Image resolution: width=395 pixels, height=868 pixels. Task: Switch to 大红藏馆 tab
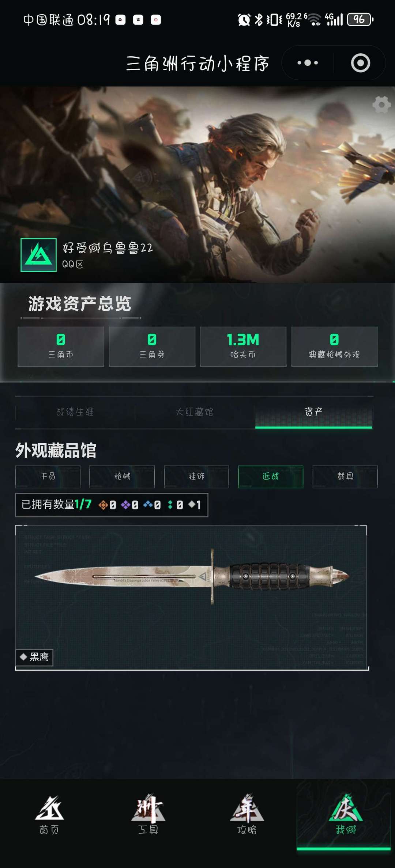click(x=194, y=412)
